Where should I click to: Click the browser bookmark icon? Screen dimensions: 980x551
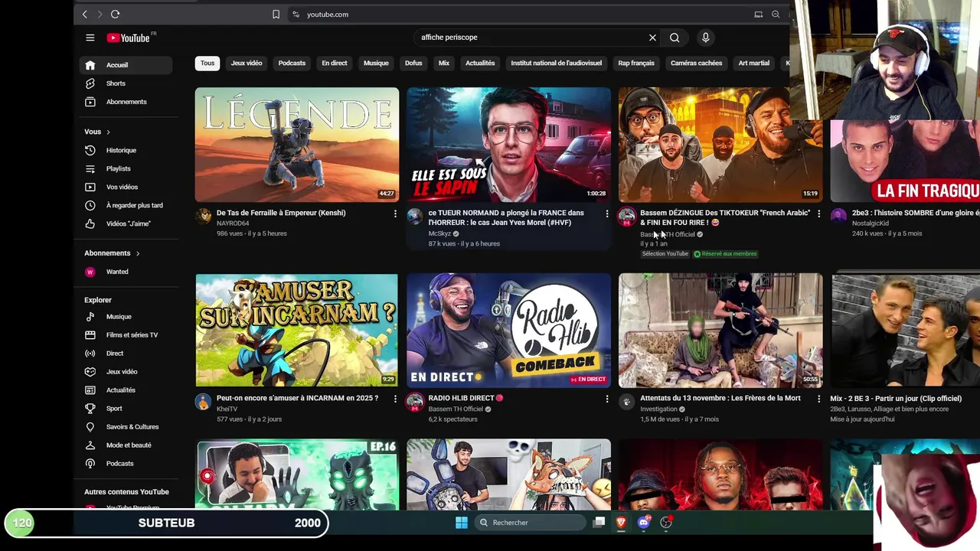[x=276, y=15]
